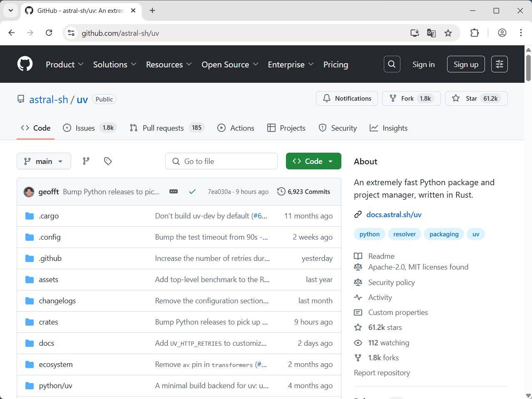
Task: Click geofft's avatar image
Action: [29, 191]
